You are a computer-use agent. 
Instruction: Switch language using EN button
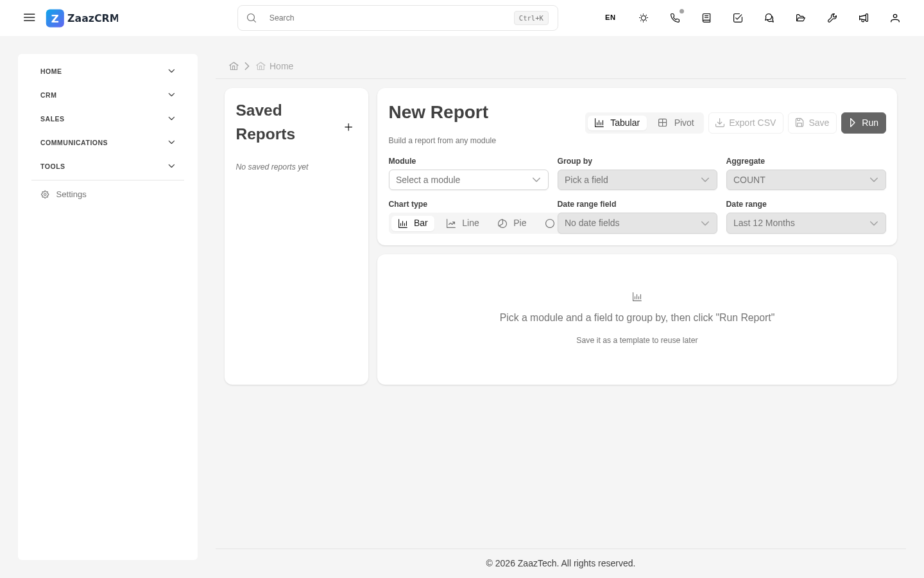(x=610, y=18)
